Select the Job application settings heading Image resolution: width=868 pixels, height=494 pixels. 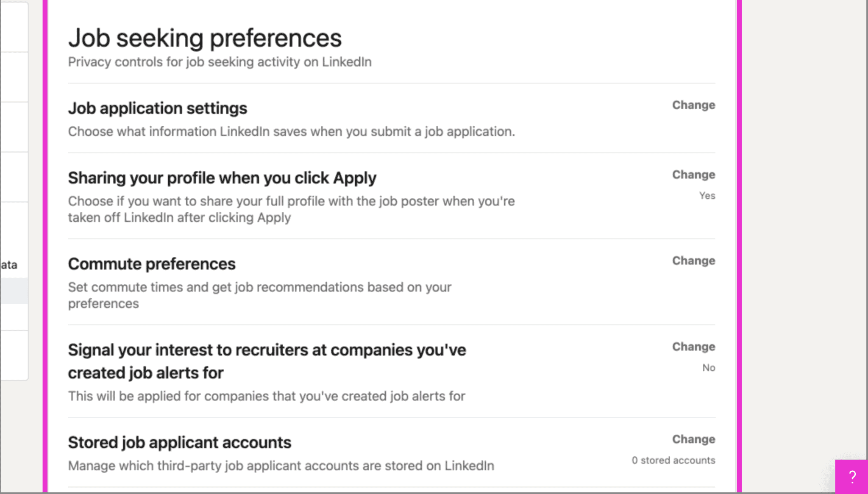[x=158, y=108]
